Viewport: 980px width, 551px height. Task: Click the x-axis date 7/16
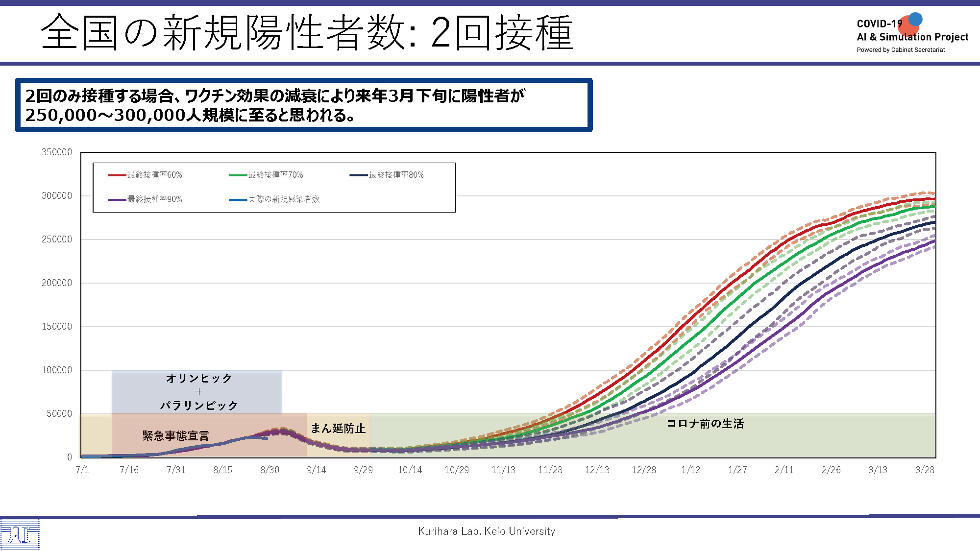pyautogui.click(x=129, y=470)
